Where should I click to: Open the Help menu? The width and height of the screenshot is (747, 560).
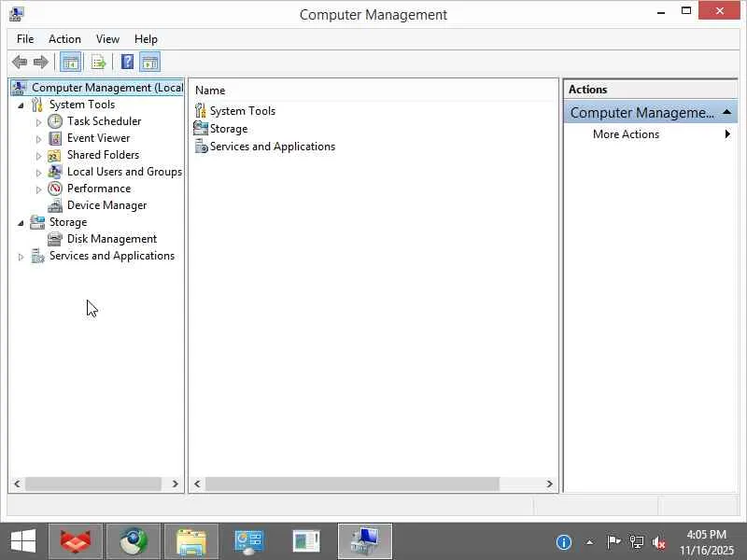click(x=146, y=39)
